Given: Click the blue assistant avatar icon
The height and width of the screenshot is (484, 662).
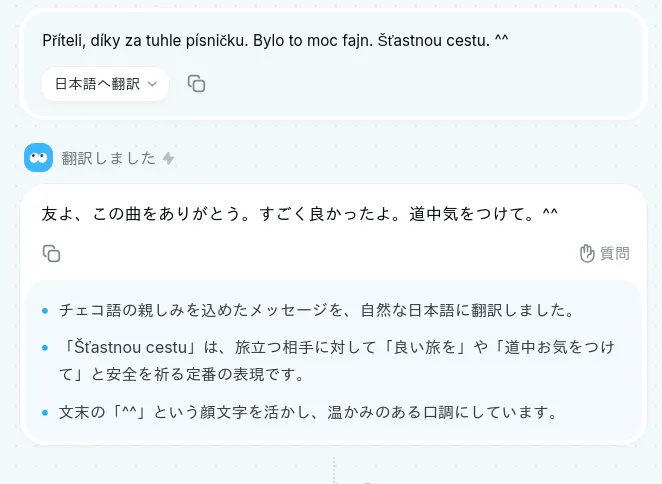Looking at the screenshot, I should [38, 157].
